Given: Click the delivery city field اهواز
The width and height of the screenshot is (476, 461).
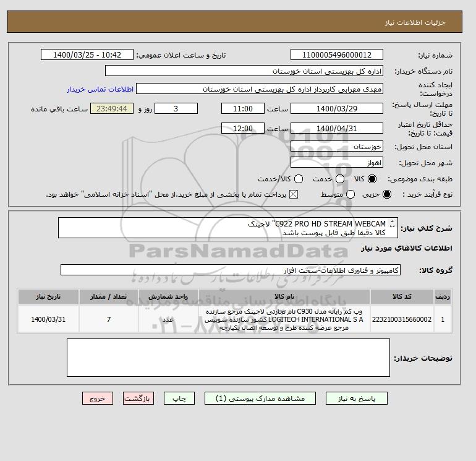Looking at the screenshot, I should [x=337, y=163].
